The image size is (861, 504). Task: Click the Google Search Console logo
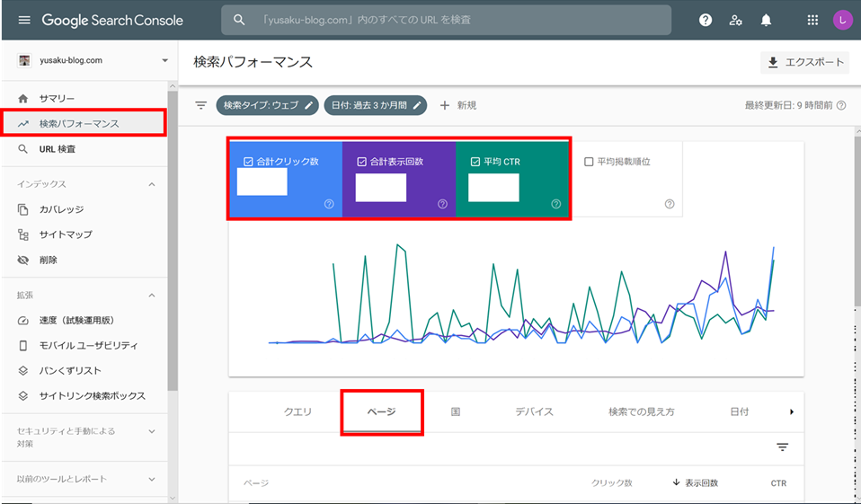(112, 21)
